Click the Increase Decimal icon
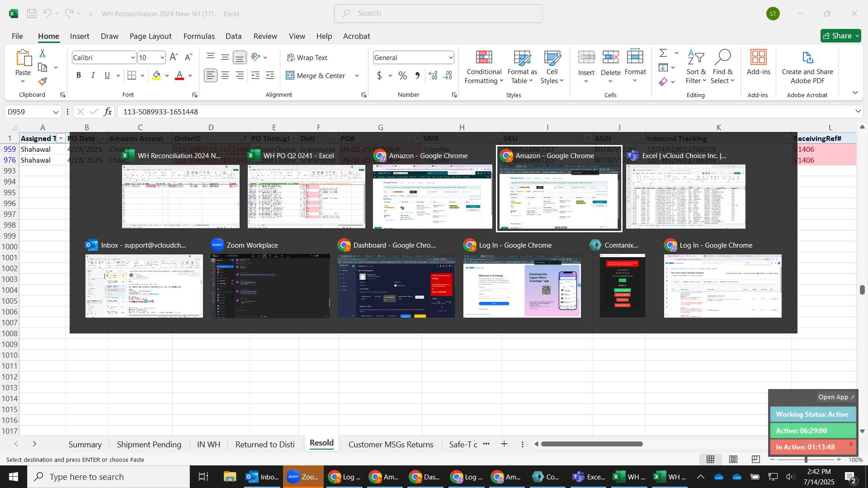Viewport: 868px width, 488px height. tap(433, 75)
